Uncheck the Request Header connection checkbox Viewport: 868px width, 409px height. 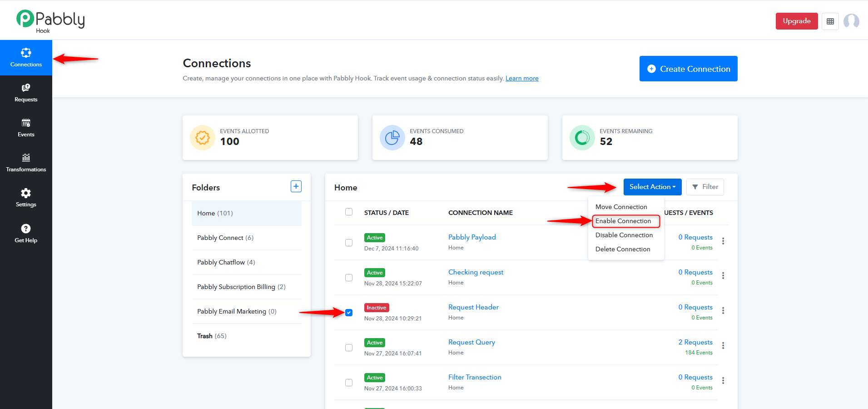pyautogui.click(x=349, y=313)
